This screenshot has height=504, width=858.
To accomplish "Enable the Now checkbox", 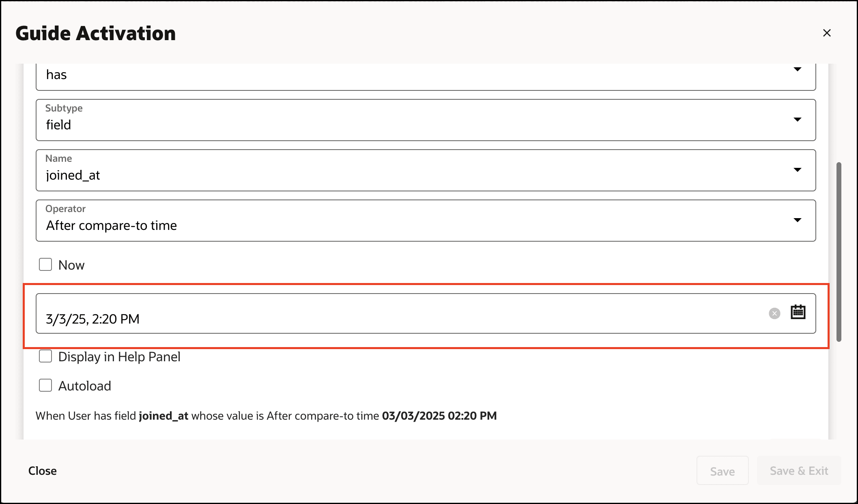I will click(x=45, y=265).
